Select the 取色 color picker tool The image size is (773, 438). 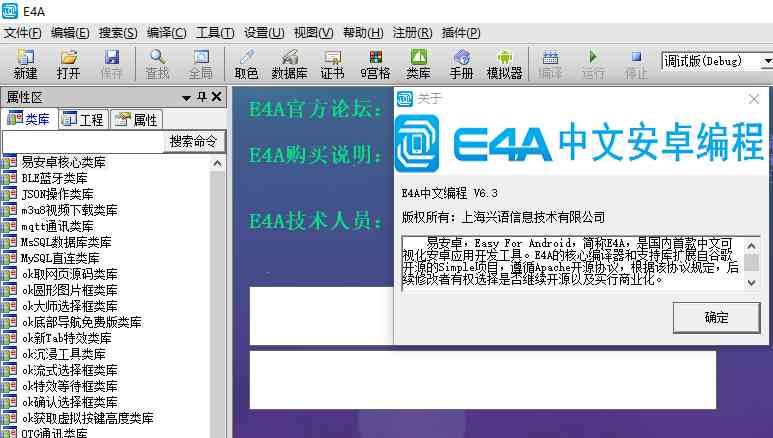pyautogui.click(x=246, y=64)
